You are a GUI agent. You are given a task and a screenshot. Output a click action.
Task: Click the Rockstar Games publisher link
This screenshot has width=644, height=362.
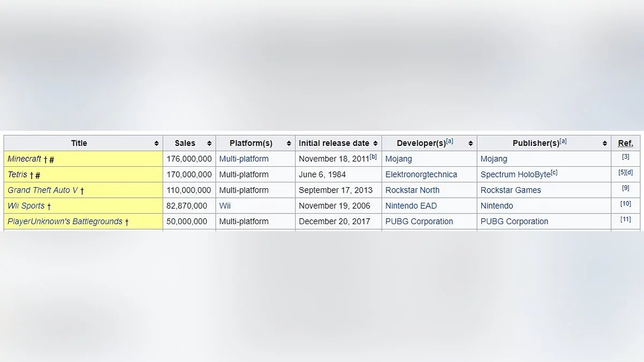tap(511, 190)
